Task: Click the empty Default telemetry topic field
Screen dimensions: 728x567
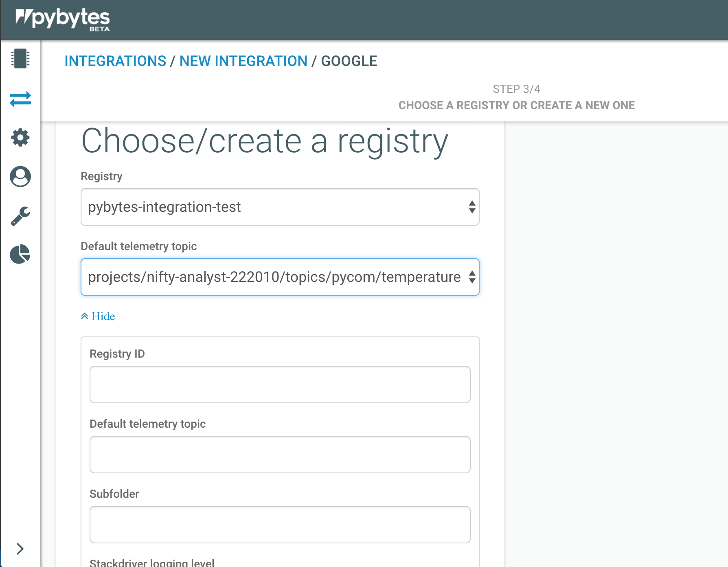Action: click(280, 454)
